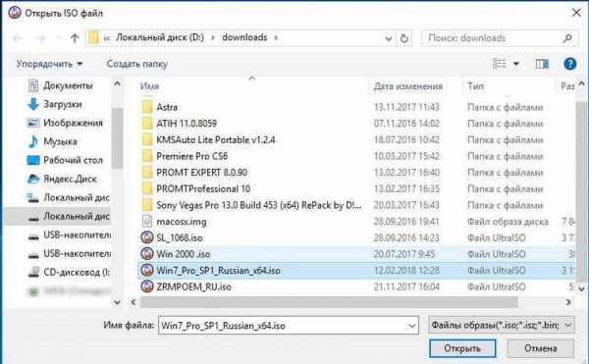
Task: Sort by the Имя column header
Action: point(149,86)
